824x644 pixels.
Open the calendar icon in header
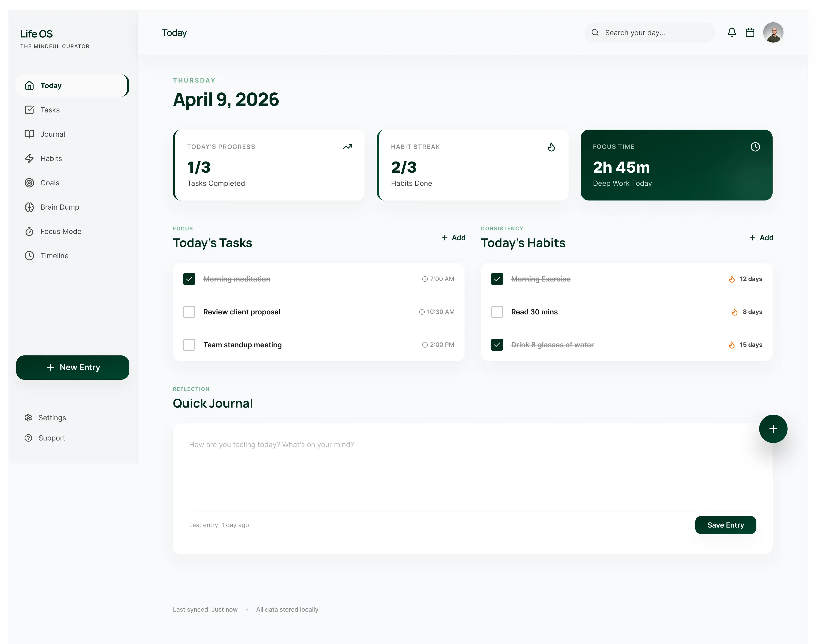pos(750,32)
